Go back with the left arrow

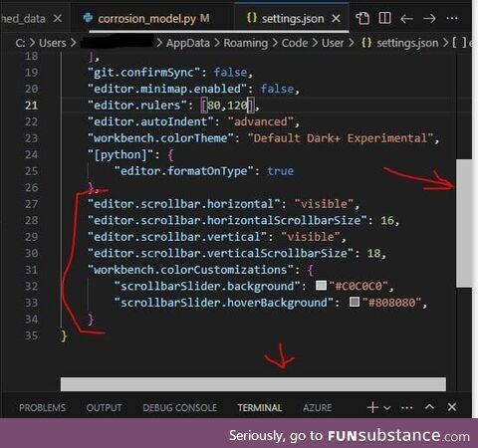[x=406, y=19]
